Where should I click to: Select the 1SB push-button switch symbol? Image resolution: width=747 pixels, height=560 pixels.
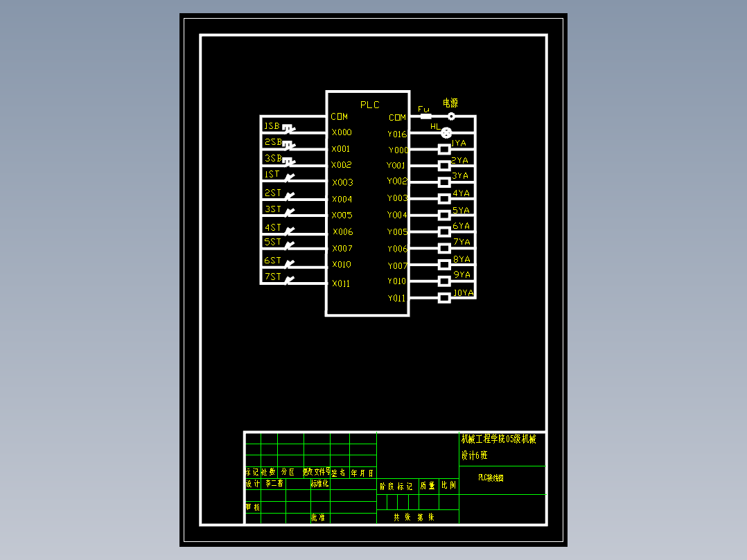coord(289,128)
